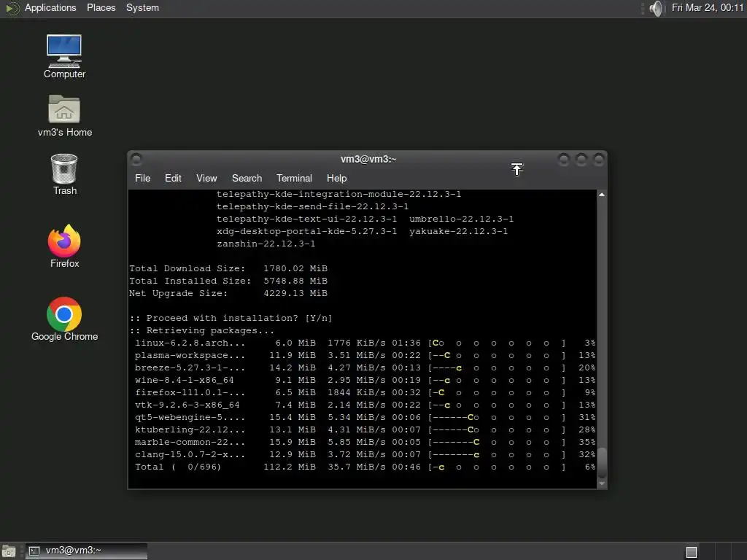Click the distro logo beside Applications

coord(13,8)
